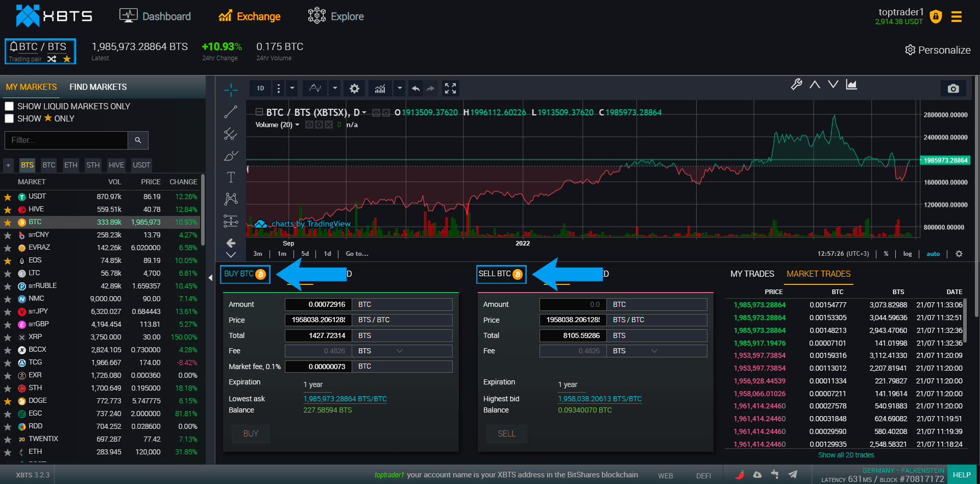The height and width of the screenshot is (484, 980).
Task: Click the BUY button
Action: coord(251,433)
